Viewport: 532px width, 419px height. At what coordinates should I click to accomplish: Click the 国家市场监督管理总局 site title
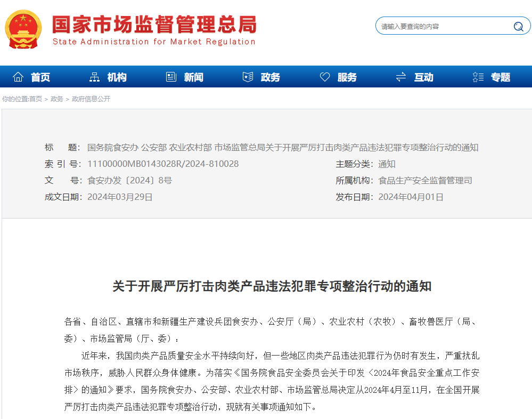154,25
